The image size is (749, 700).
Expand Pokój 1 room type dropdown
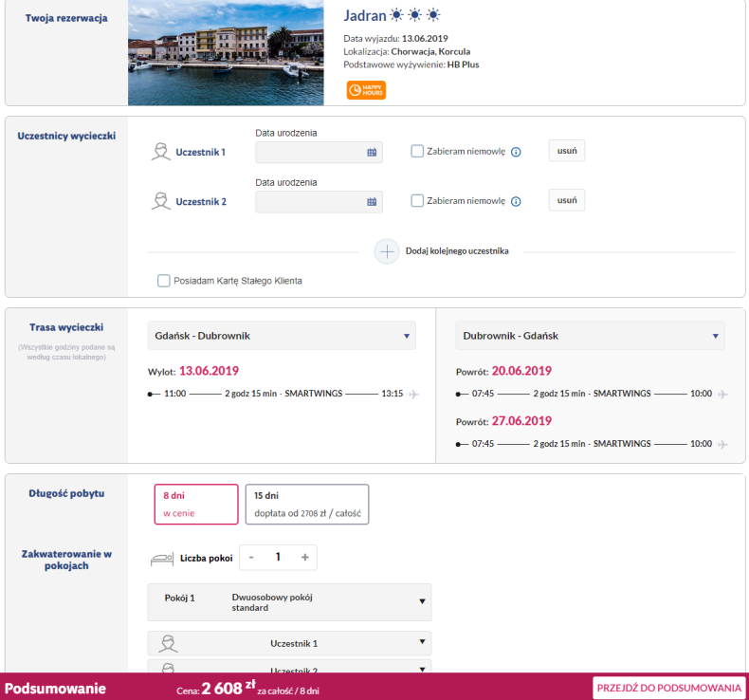click(x=289, y=602)
